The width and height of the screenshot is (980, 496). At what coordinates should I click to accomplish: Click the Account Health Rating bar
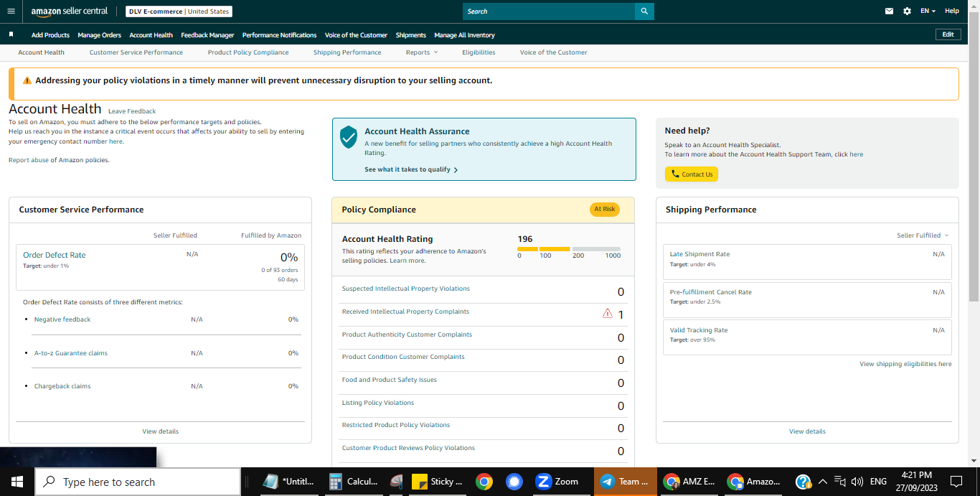point(569,249)
